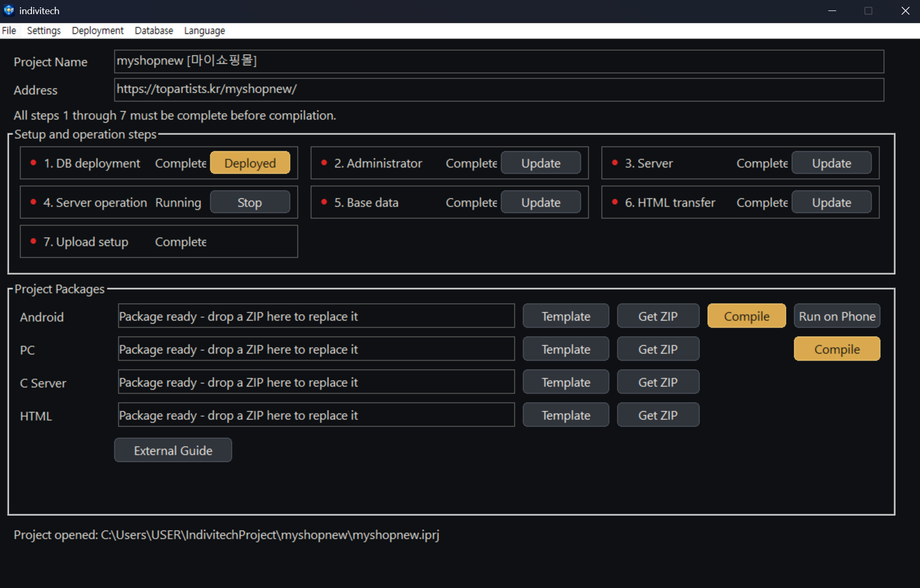Viewport: 920px width, 588px height.
Task: Open the Database menu
Action: [x=154, y=30]
